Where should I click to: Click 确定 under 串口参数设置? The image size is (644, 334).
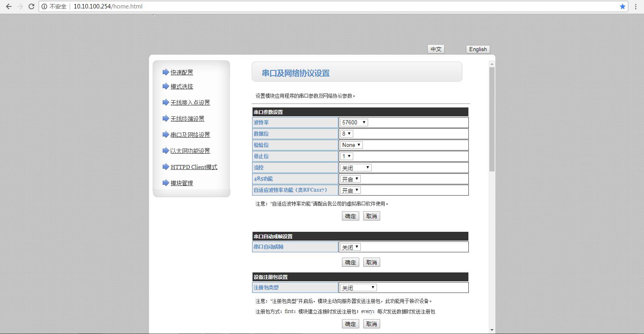pos(350,216)
